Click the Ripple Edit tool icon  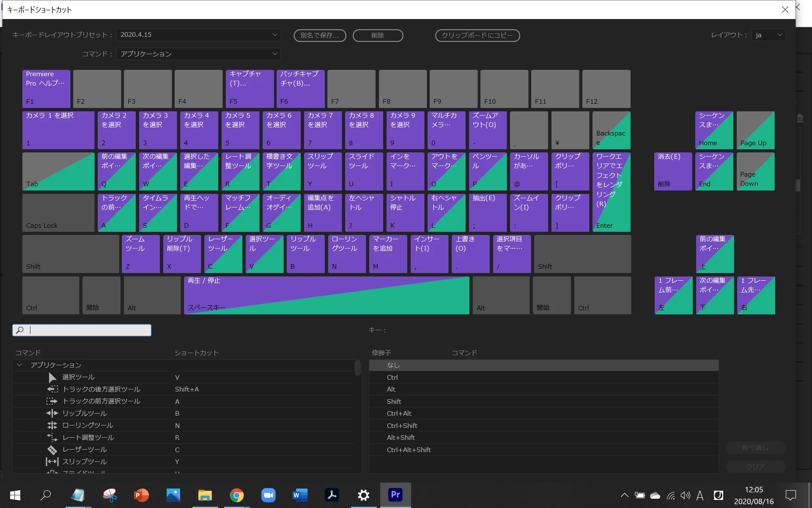point(52,413)
